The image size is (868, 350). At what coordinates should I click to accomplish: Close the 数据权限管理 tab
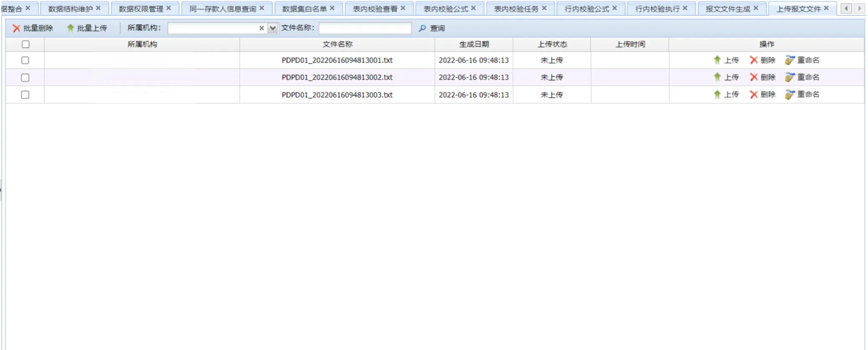point(169,8)
